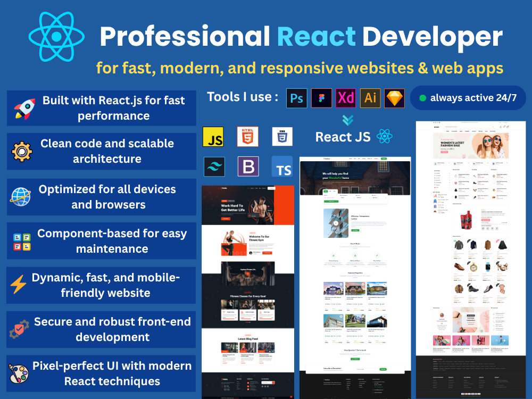Click the orange lightning bolt icon
The image size is (532, 399).
click(x=18, y=284)
